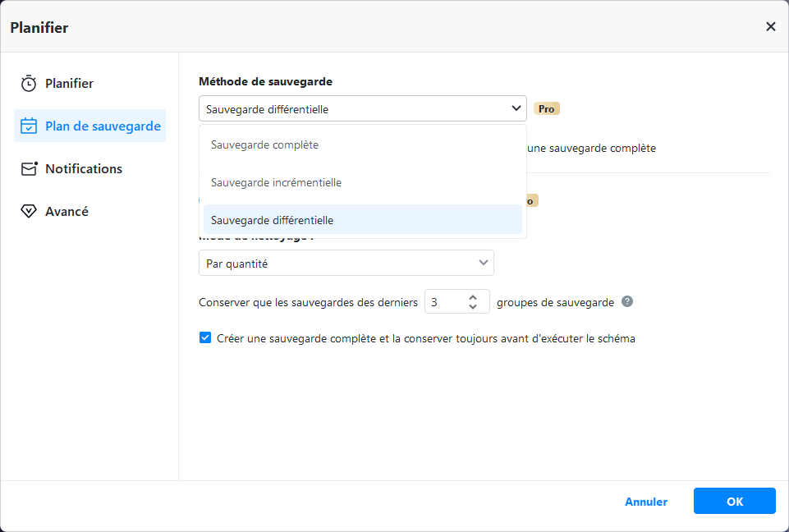789x532 pixels.
Task: Toggle the 'Créer une sauvegarde complète' checkbox
Action: point(205,337)
